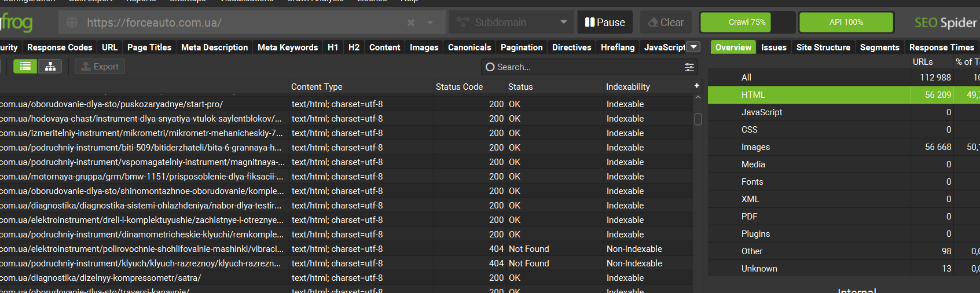Click the Subdomain crawl mode icon
980x293 pixels.
[x=463, y=23]
